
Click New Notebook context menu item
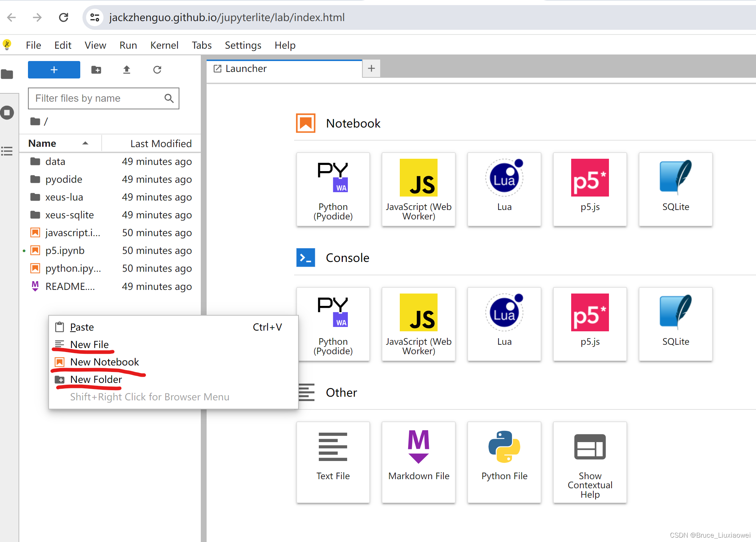click(x=104, y=362)
